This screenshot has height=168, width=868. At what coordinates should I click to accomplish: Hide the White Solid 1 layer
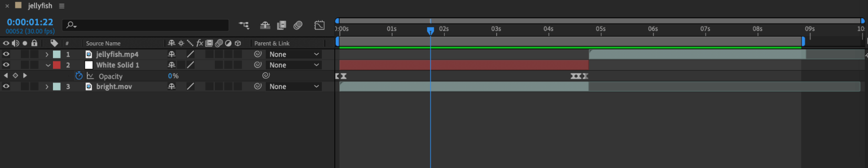tap(6, 65)
